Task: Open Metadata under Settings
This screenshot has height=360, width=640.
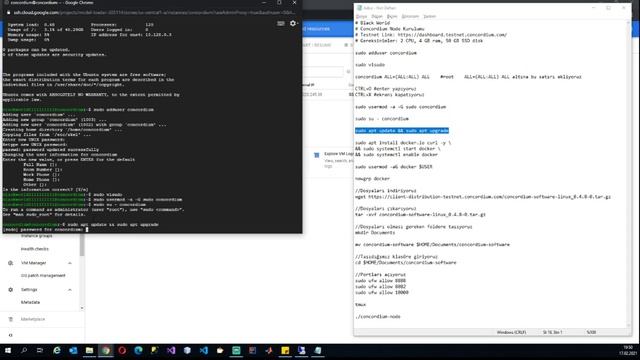Action: tap(31, 302)
